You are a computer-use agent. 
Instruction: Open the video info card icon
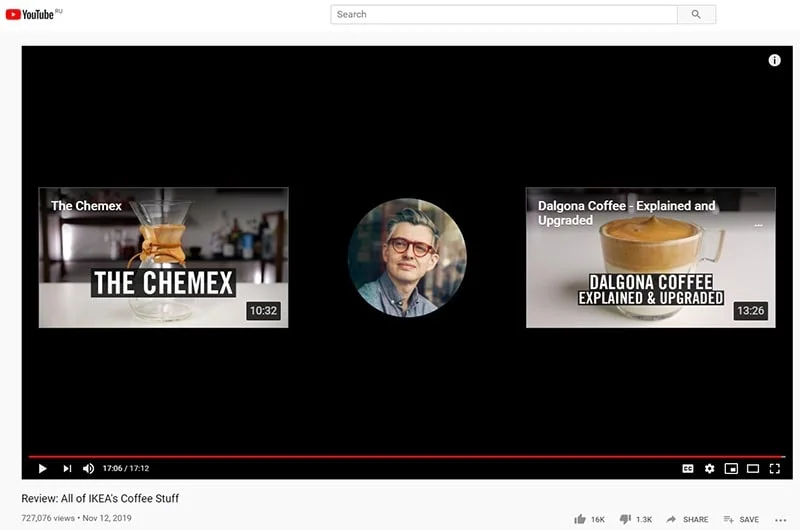774,60
